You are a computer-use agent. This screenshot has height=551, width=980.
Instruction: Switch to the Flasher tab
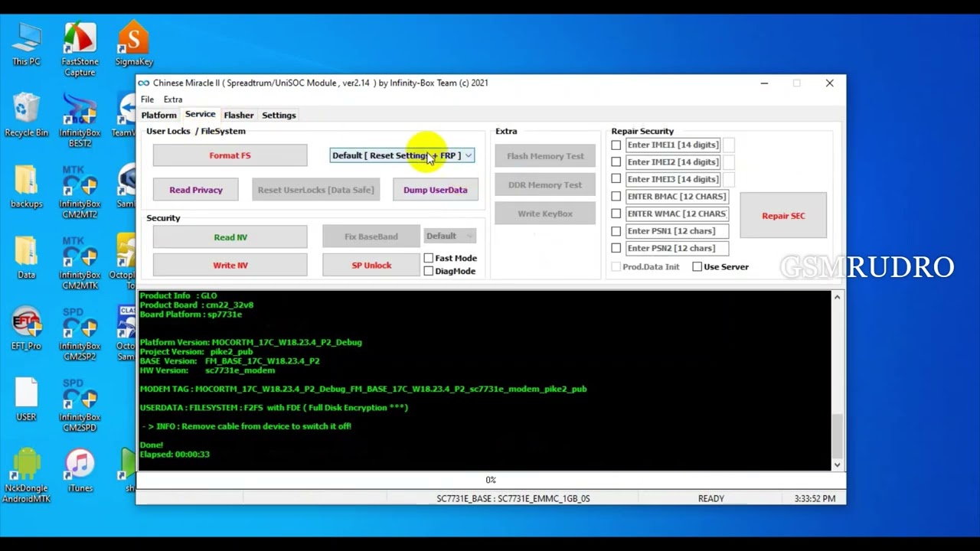[239, 115]
